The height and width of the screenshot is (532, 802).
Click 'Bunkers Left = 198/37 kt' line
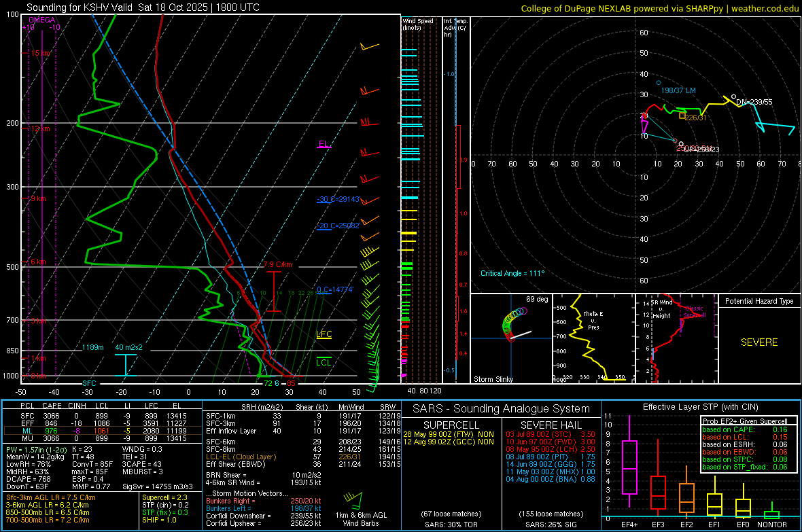pos(264,508)
